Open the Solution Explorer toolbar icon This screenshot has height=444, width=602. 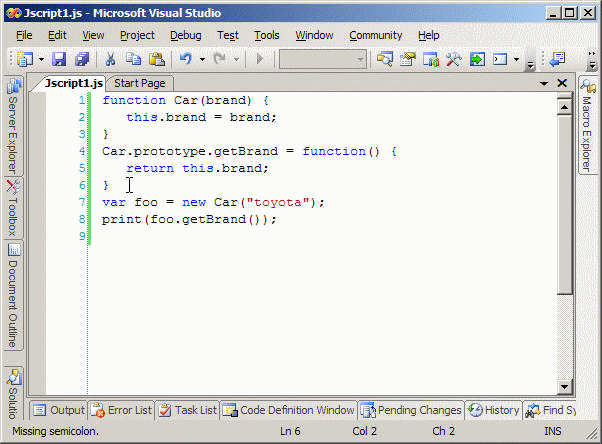pos(385,60)
